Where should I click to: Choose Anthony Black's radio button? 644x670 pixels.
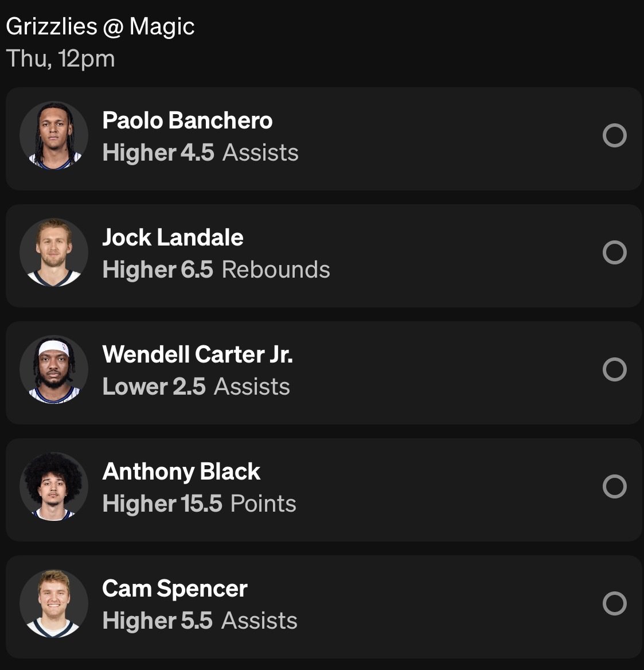614,487
